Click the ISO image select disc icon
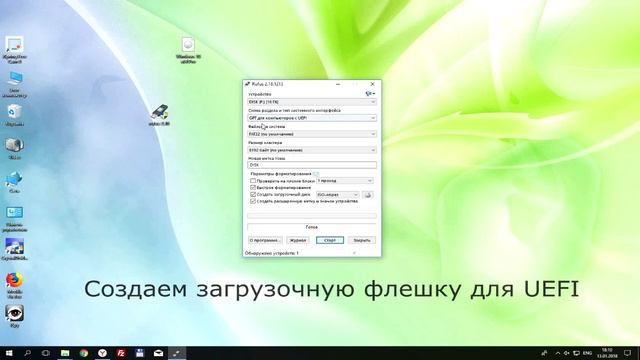 [367, 195]
